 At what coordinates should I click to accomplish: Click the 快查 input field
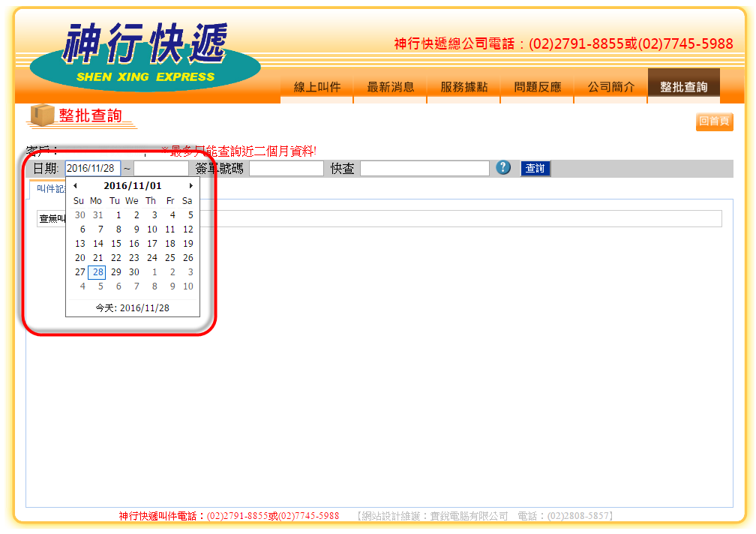point(424,169)
